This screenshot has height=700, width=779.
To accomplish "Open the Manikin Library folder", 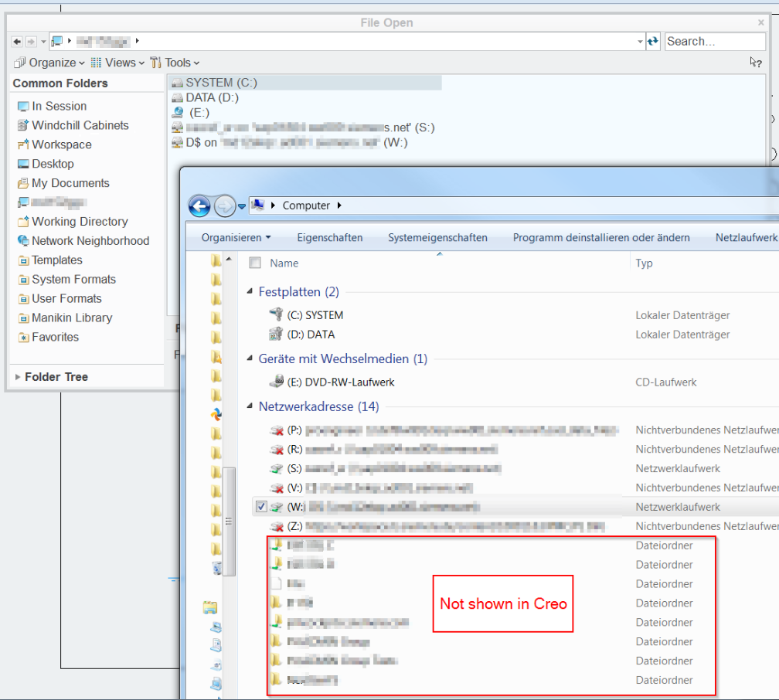I will tap(72, 318).
